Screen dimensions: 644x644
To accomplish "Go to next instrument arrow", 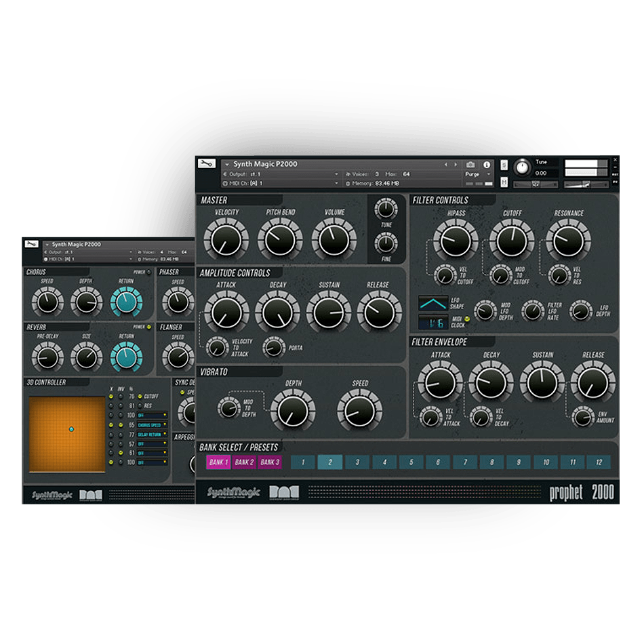I will pyautogui.click(x=456, y=165).
